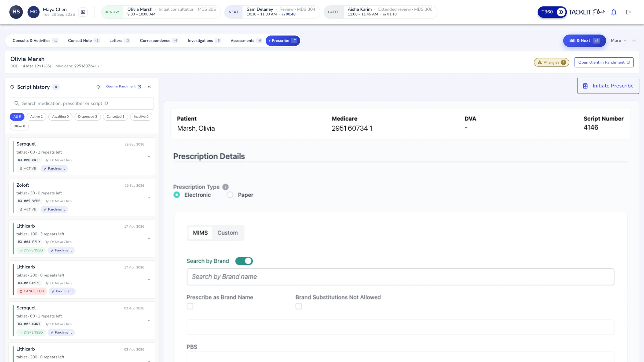Select the Electronic prescription type
The height and width of the screenshot is (362, 644).
(177, 195)
